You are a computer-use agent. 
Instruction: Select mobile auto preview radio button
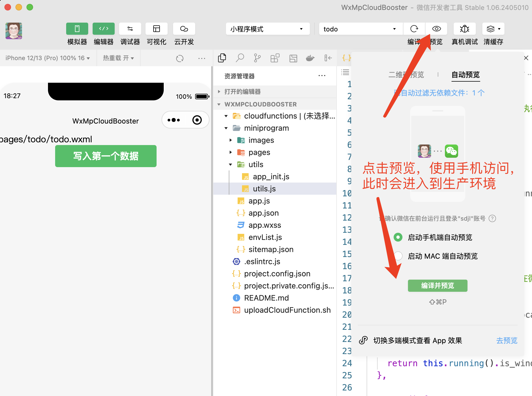pyautogui.click(x=398, y=237)
